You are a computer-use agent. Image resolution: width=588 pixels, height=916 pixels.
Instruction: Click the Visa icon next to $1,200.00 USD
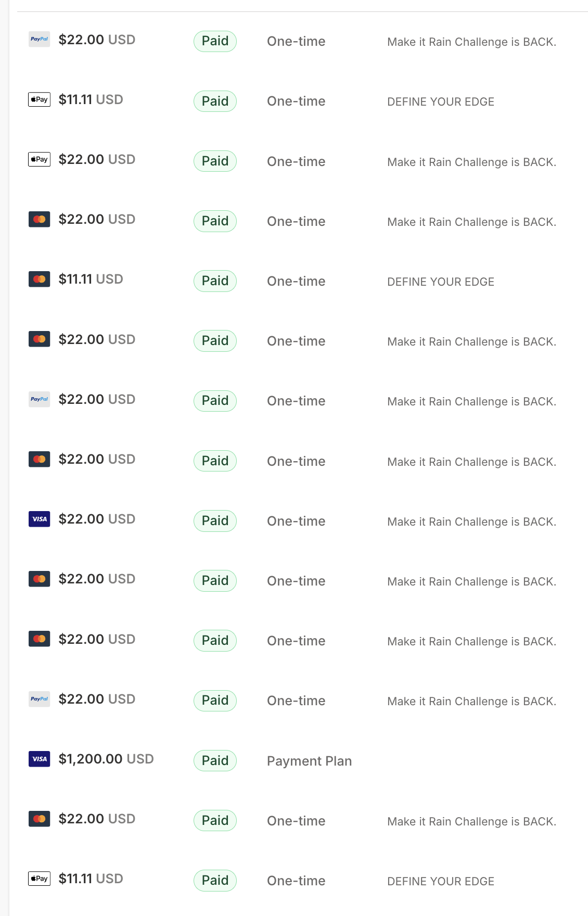coord(39,759)
